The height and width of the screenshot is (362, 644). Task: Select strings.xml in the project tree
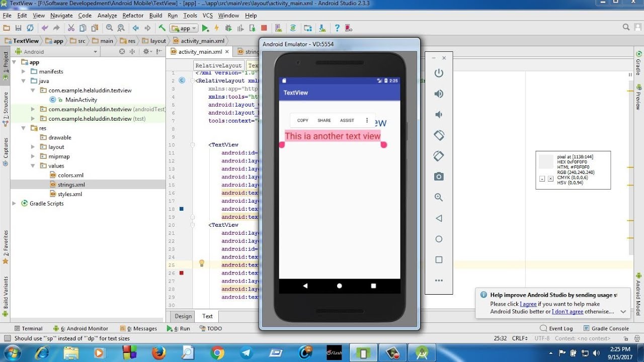click(71, 185)
